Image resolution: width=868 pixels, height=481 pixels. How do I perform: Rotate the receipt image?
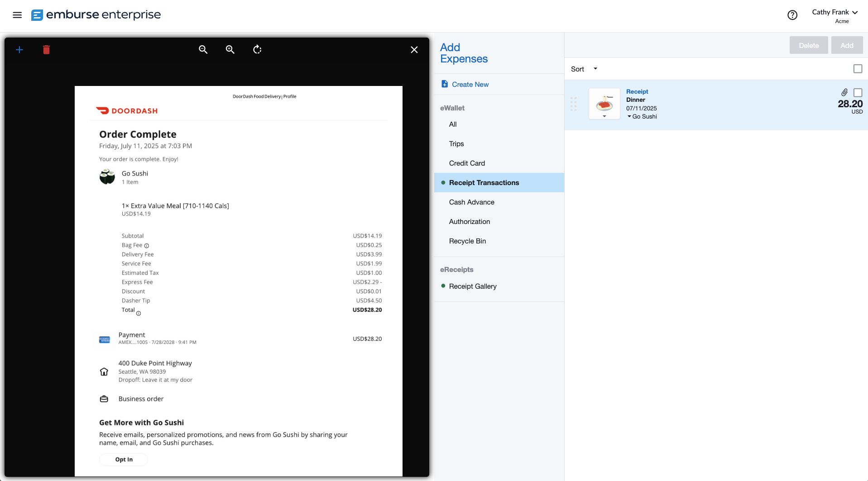(257, 50)
